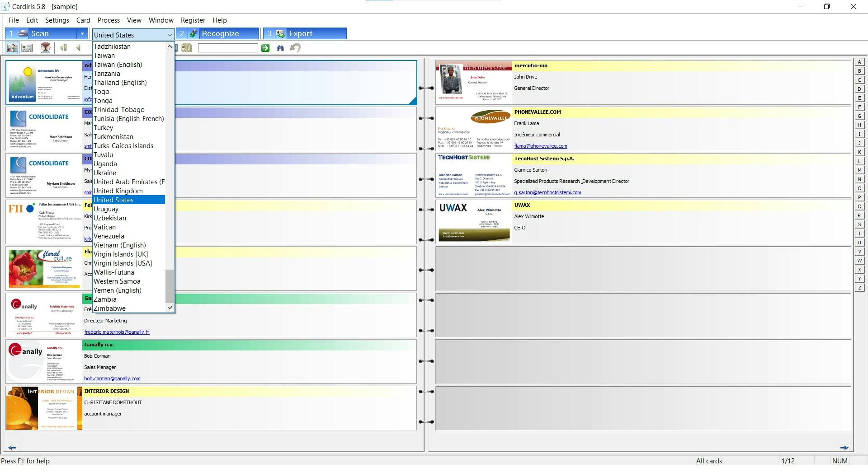Image resolution: width=868 pixels, height=476 pixels.
Task: Open frederic.maternois@ganally.fr email link
Action: pos(117,332)
